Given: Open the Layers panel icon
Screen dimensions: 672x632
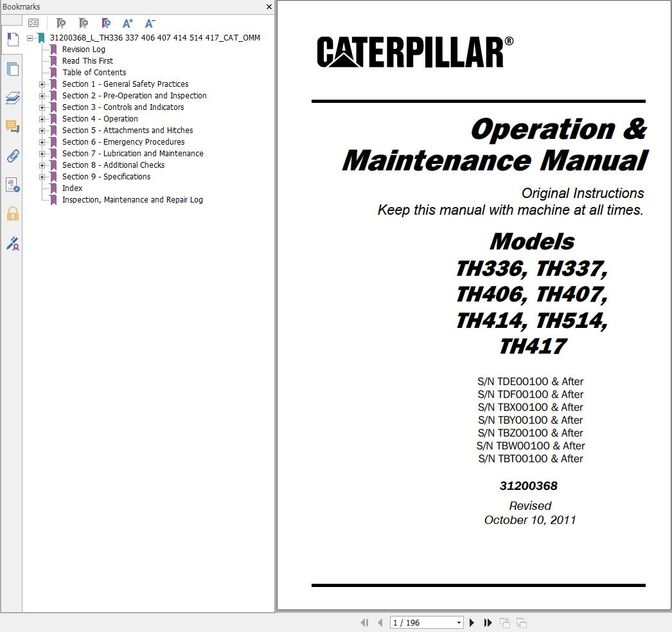Looking at the screenshot, I should click(x=12, y=98).
